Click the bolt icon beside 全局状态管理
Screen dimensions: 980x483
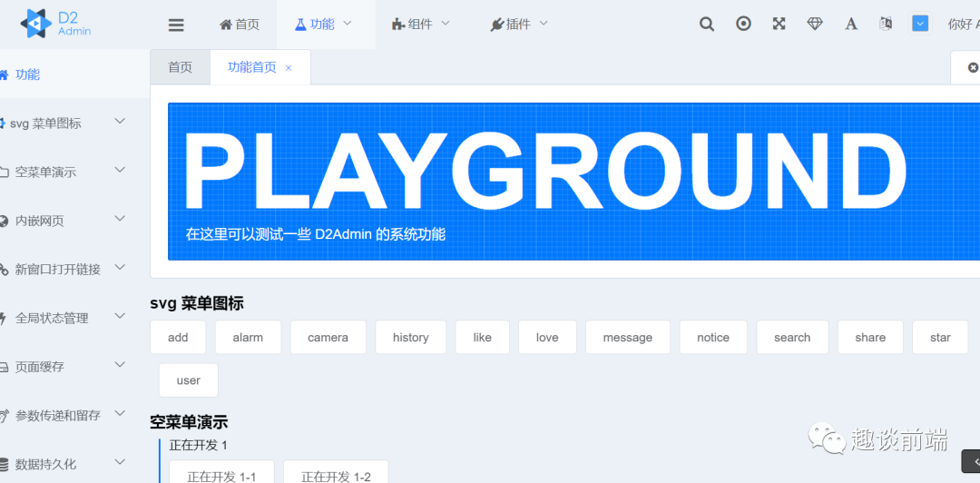4,319
